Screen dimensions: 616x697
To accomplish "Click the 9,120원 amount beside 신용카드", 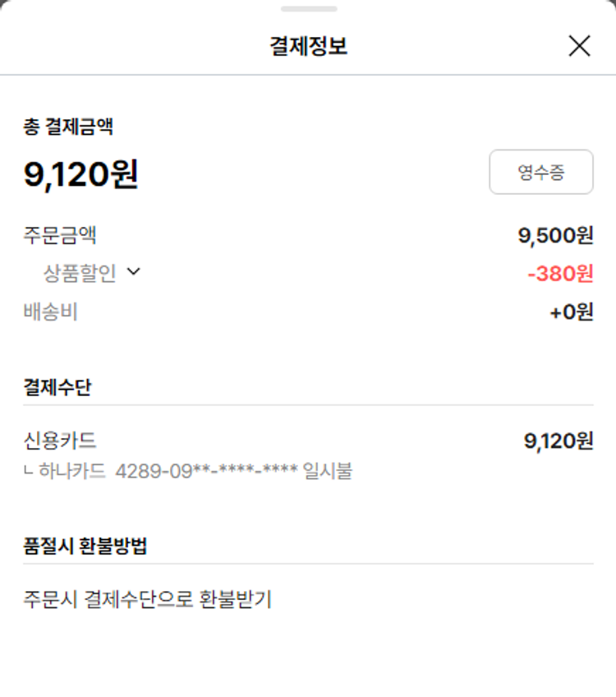I will pos(559,441).
